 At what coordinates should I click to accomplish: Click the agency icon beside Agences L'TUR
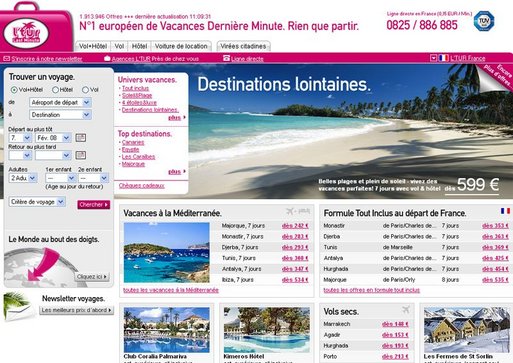tap(107, 58)
